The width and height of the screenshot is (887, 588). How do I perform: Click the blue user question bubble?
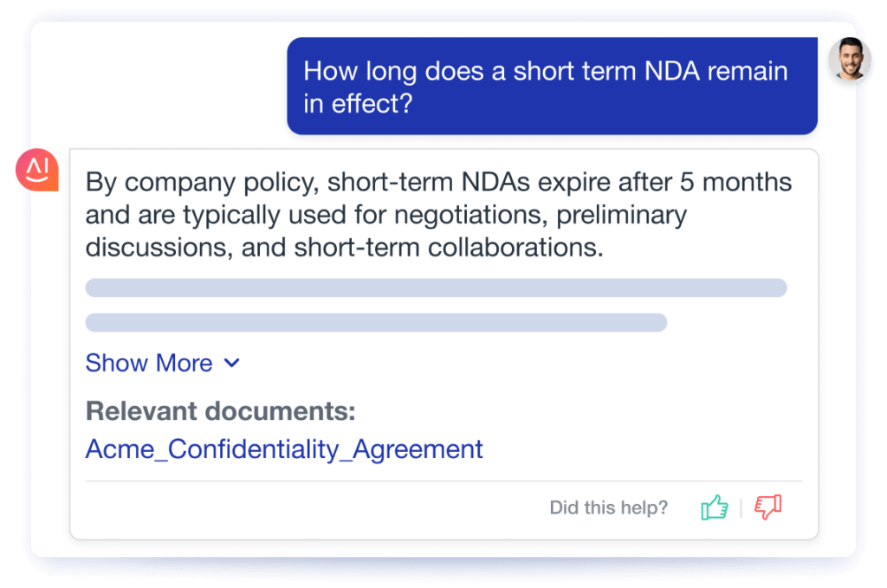552,86
